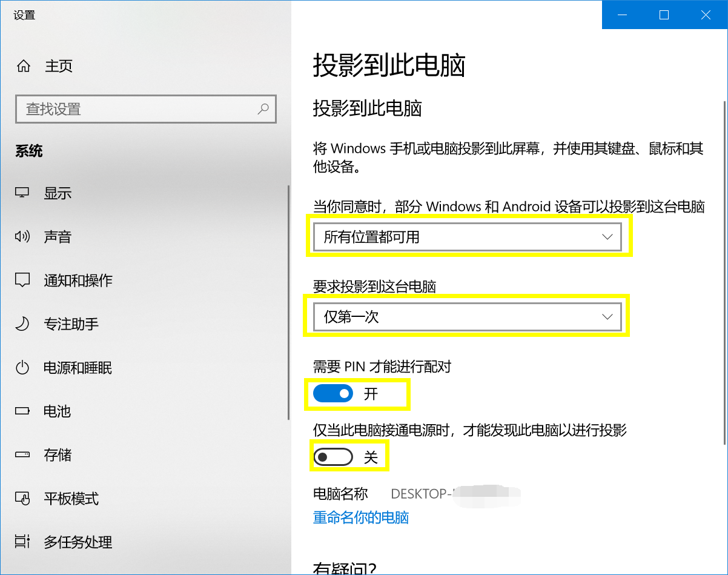Screen dimensions: 728x575
Task: Select the 存储 storage drive icon
Action: coord(22,454)
